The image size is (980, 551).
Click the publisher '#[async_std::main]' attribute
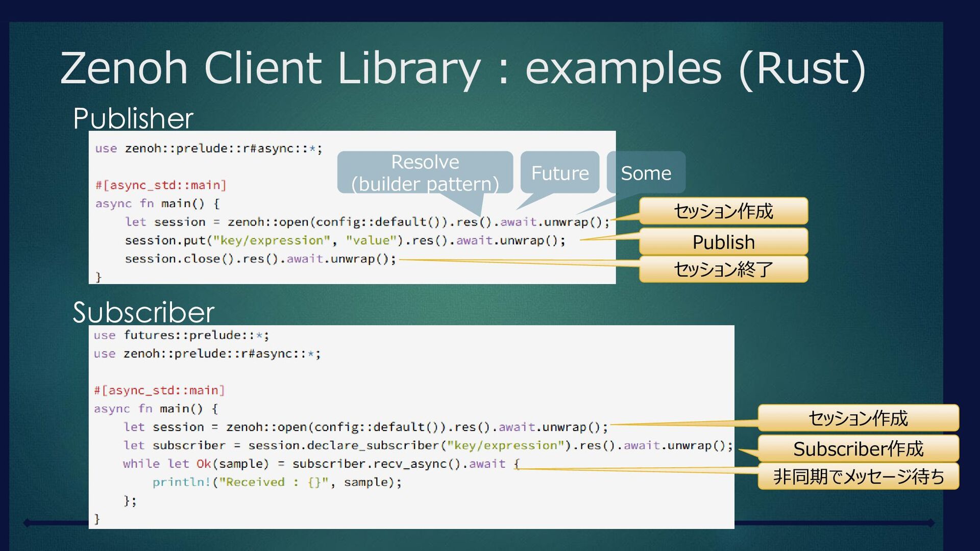click(160, 185)
